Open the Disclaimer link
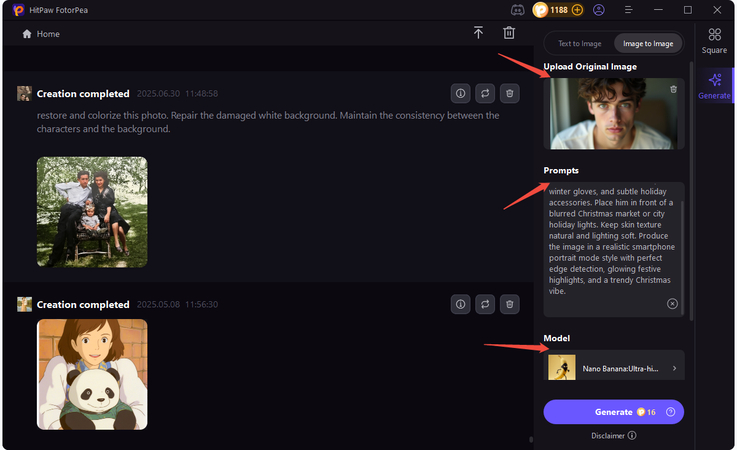The image size is (737, 450). [x=612, y=435]
